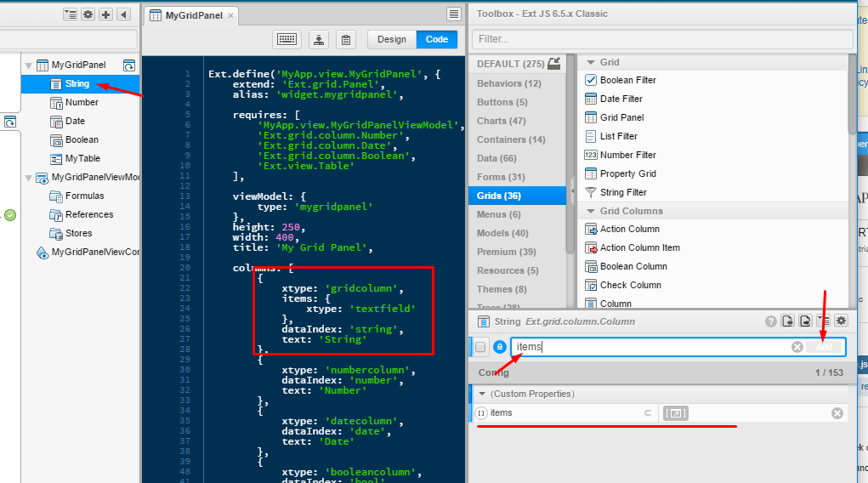Image resolution: width=868 pixels, height=483 pixels.
Task: Select the Buttons (5) toolbox category
Action: coord(517,103)
